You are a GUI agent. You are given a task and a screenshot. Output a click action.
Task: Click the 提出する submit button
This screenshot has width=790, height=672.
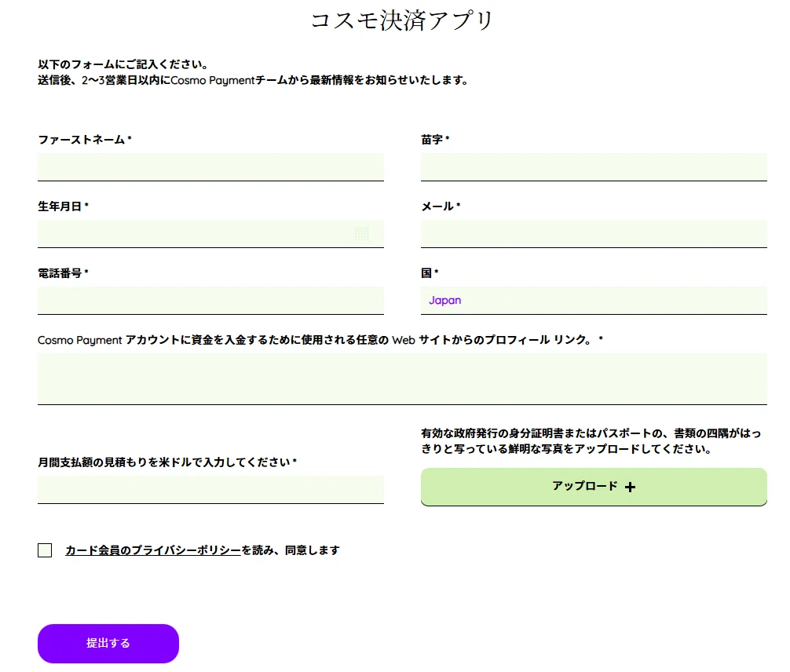pyautogui.click(x=108, y=643)
